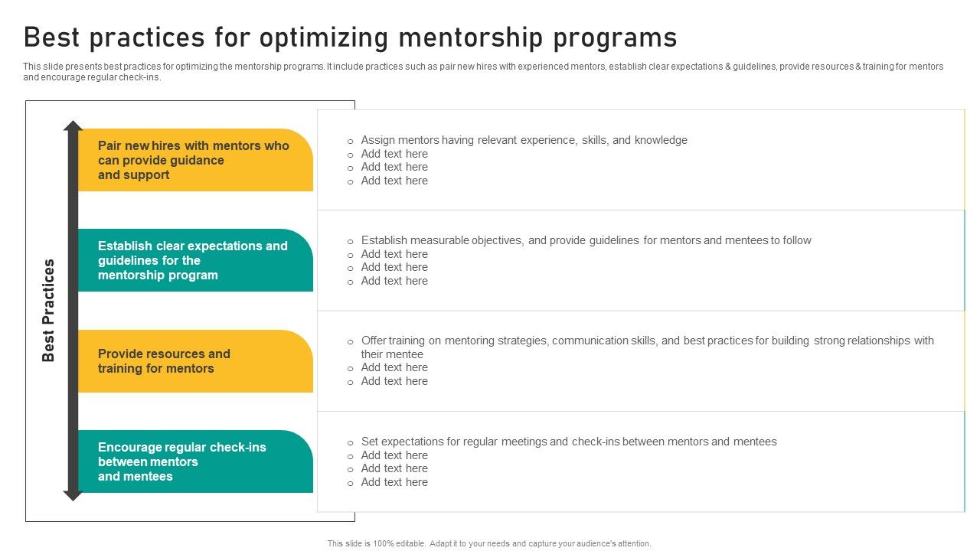The height and width of the screenshot is (551, 980).
Task: Click bullet circle beside "Offer training on mentoring strategies"
Action: click(351, 341)
